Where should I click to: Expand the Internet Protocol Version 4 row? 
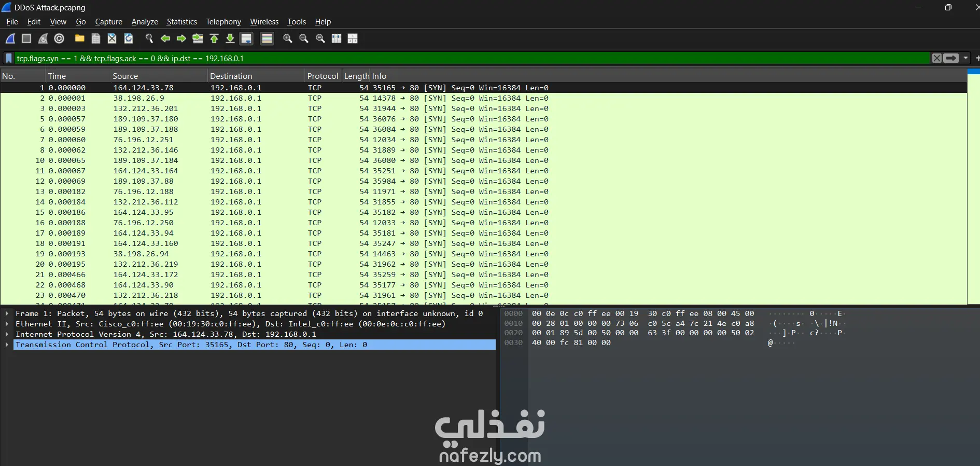coord(7,334)
